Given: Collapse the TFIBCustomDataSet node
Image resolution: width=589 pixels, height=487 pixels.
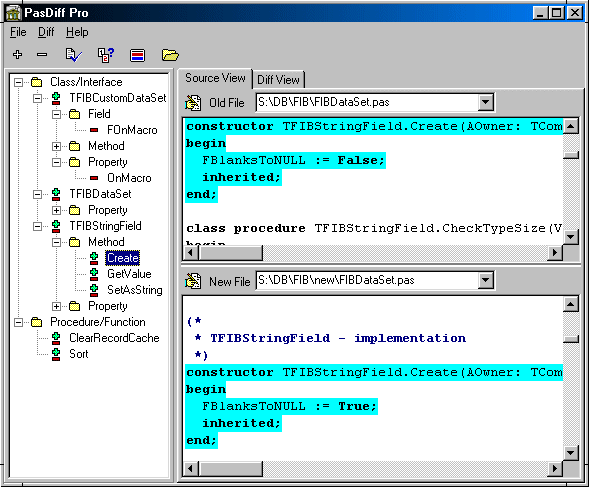Looking at the screenshot, I should click(37, 98).
